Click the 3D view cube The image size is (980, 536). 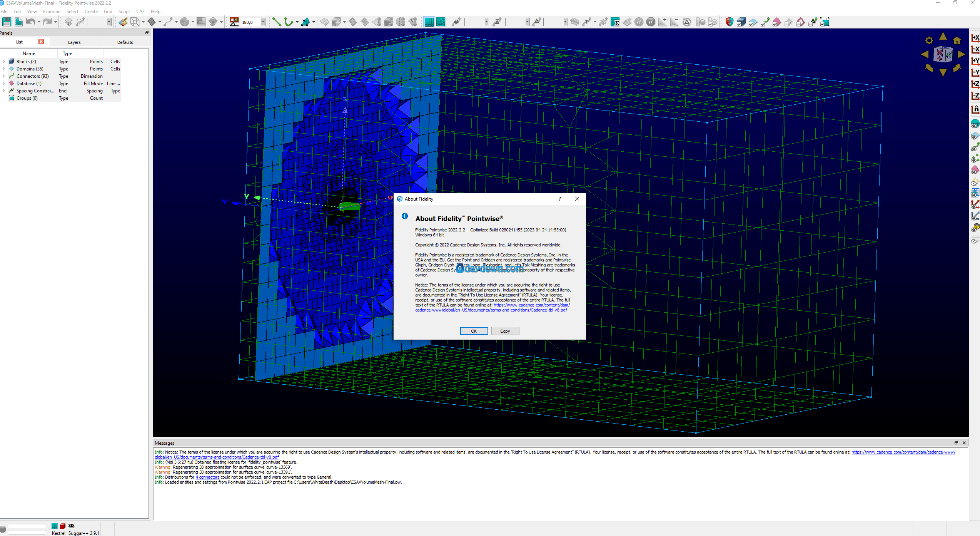pyautogui.click(x=943, y=54)
